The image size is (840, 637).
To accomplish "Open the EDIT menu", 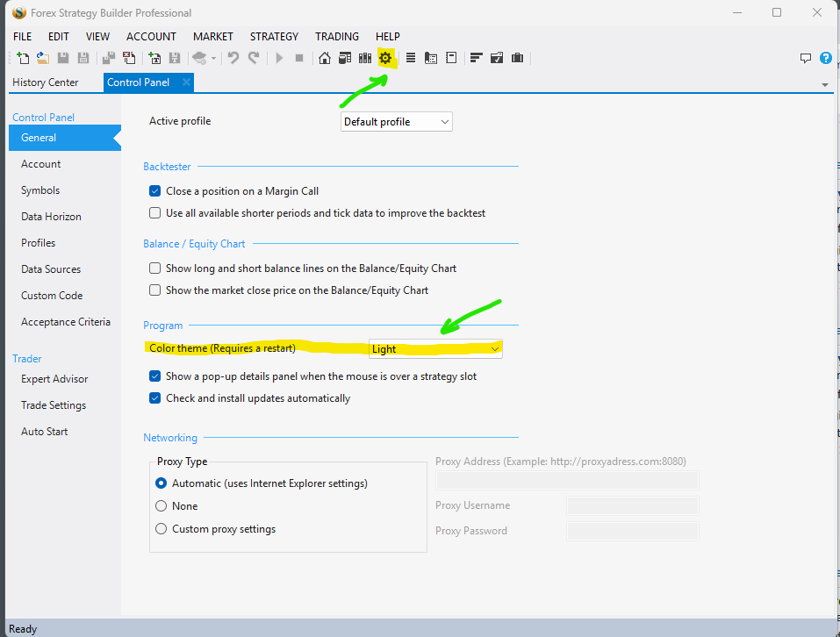I will pyautogui.click(x=59, y=36).
